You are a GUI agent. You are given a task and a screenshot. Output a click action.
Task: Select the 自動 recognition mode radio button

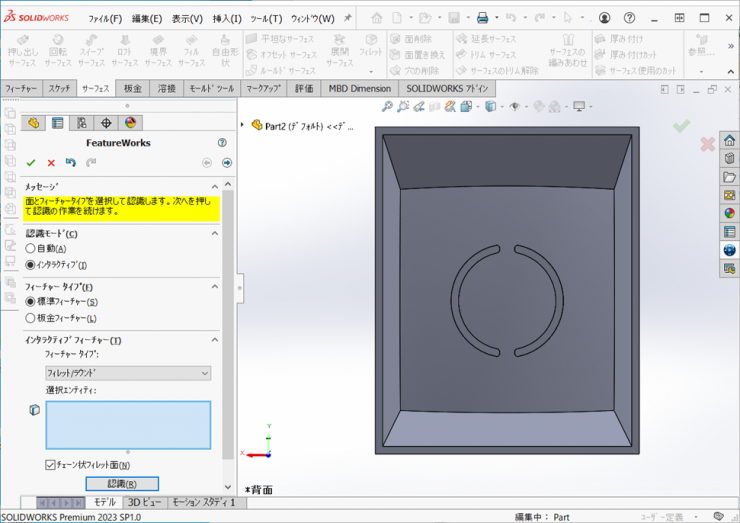(x=31, y=248)
